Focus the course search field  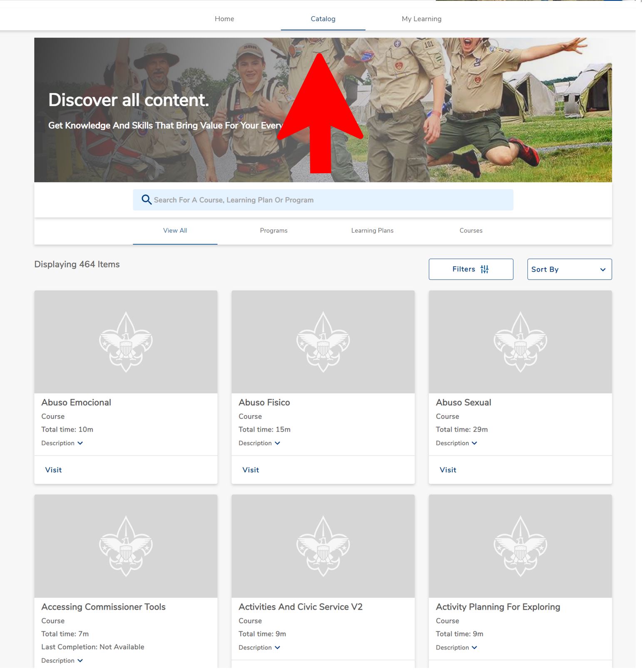pyautogui.click(x=324, y=200)
